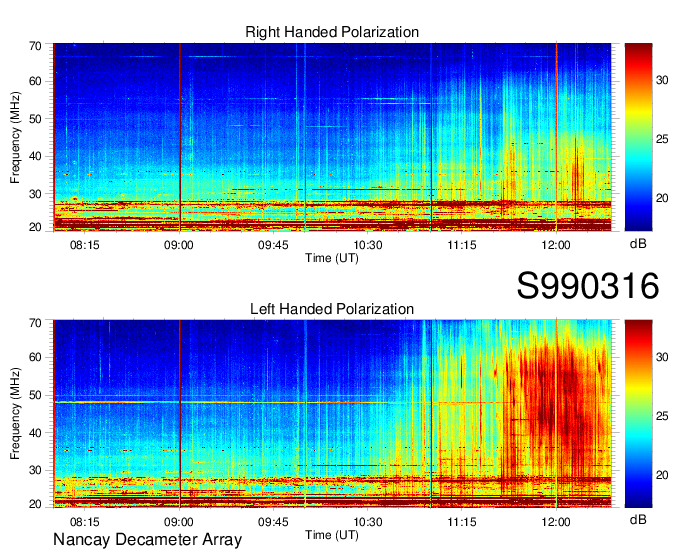Click the dB unit label under the Right Handed color bar
The image size is (680, 552).
(638, 244)
